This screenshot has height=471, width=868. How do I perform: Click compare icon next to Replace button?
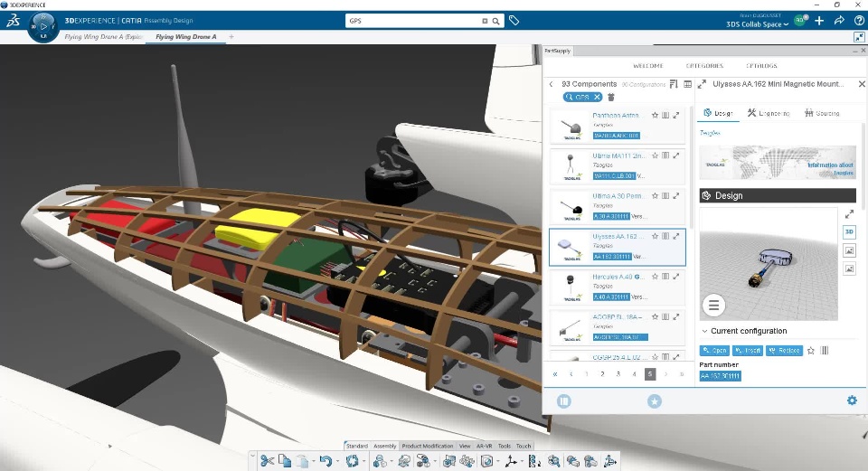click(825, 351)
